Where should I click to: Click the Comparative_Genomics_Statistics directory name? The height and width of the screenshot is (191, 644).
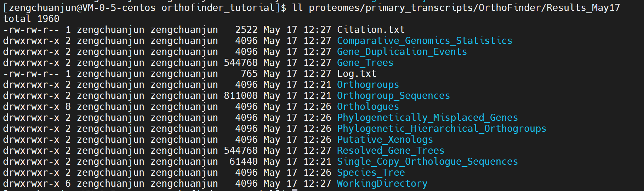tap(424, 41)
